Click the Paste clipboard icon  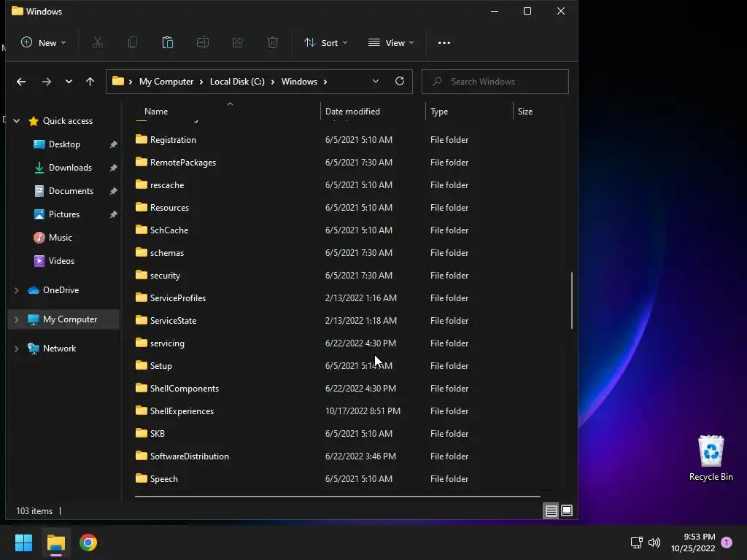[168, 42]
